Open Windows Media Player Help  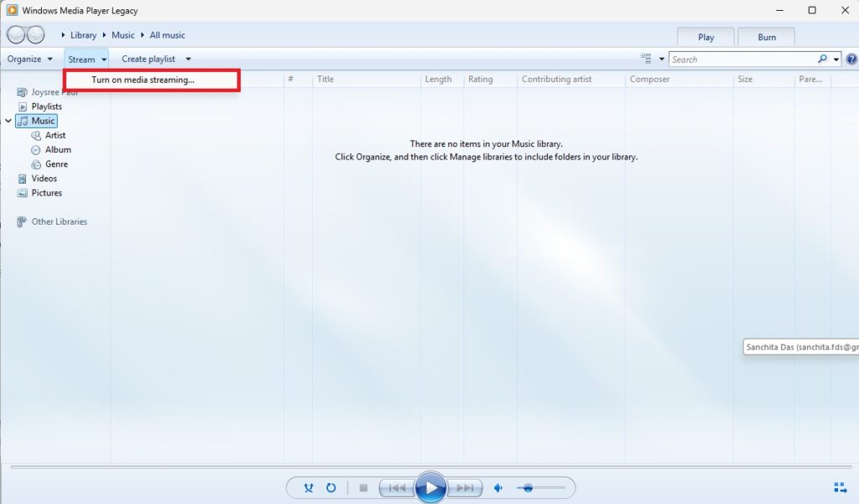853,59
